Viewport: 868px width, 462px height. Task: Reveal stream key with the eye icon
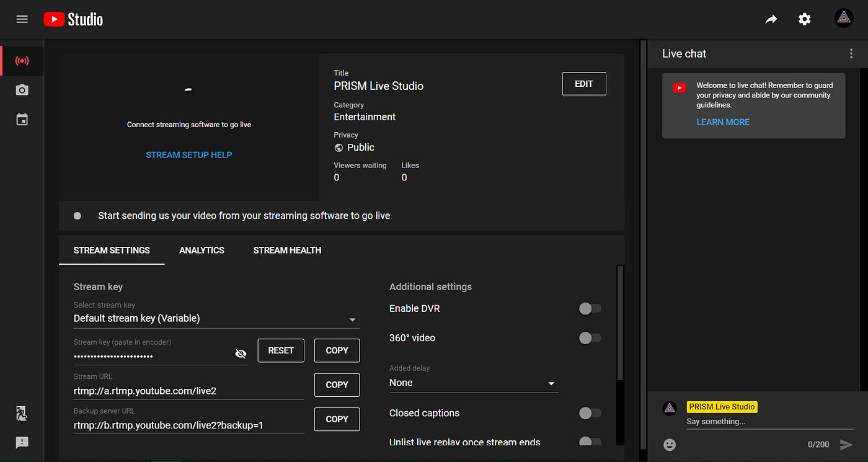(x=241, y=353)
